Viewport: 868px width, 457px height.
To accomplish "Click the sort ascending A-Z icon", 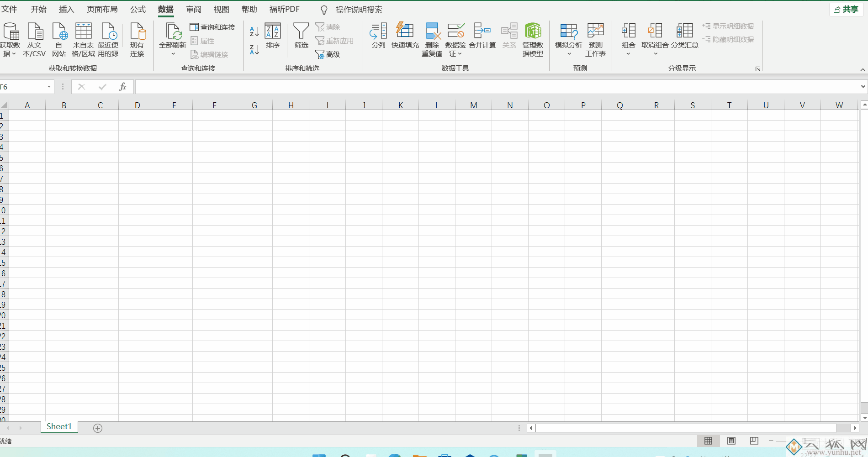I will point(254,32).
